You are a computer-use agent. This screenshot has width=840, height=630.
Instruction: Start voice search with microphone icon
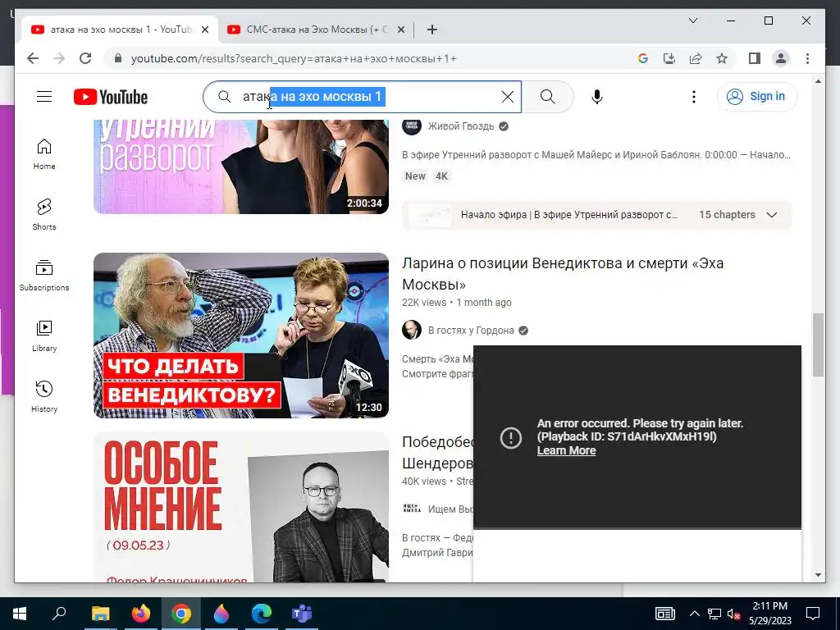(597, 97)
